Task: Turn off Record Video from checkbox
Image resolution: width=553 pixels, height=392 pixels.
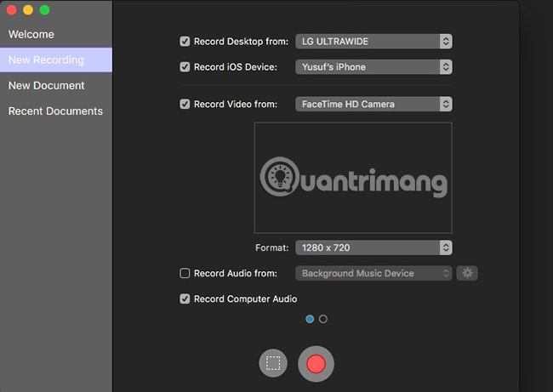Action: 185,105
